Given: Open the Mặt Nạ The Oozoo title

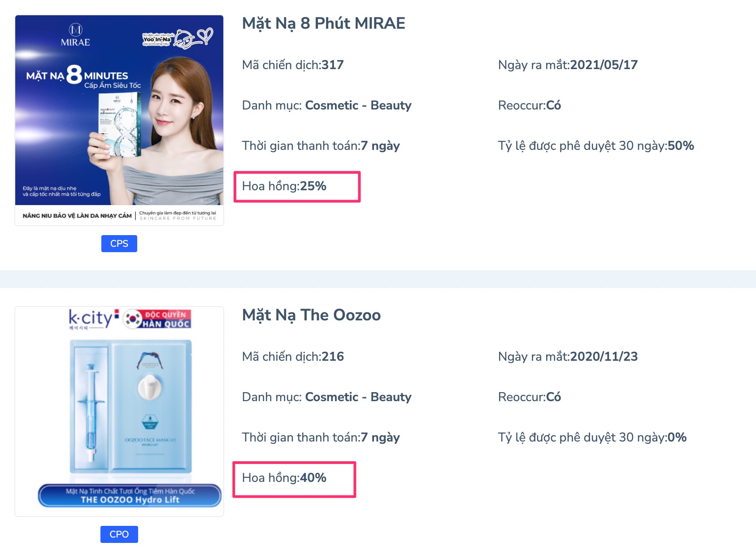Looking at the screenshot, I should (x=311, y=315).
